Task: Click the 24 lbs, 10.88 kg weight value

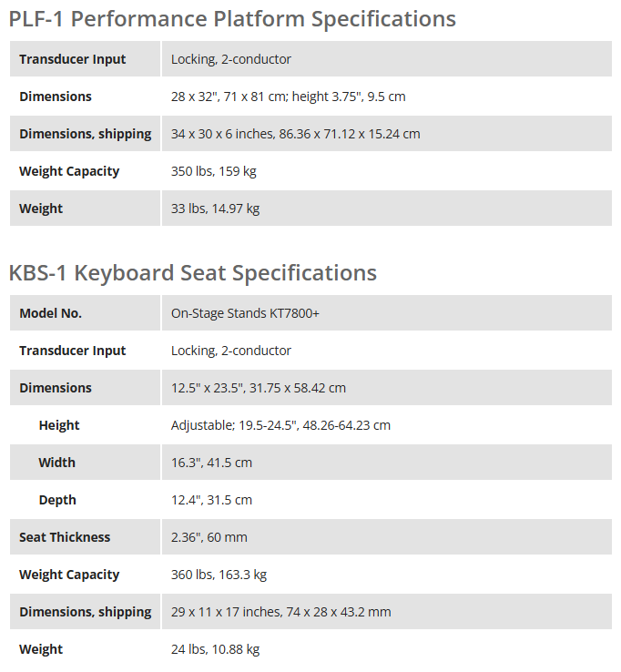Action: pyautogui.click(x=215, y=649)
